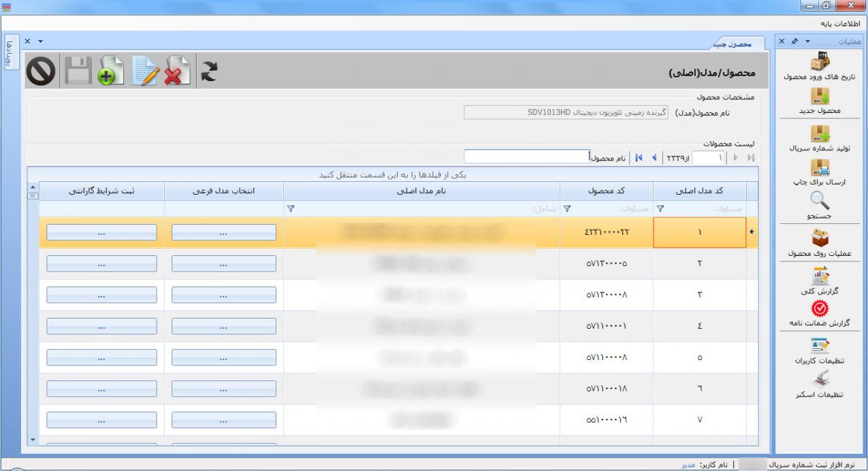Click the مدیر username link in status bar

pos(688,465)
